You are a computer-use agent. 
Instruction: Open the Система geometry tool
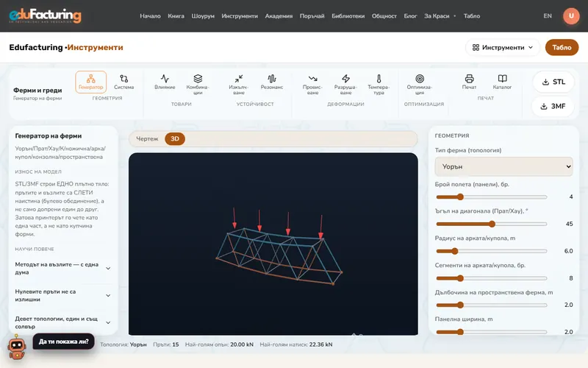click(x=123, y=82)
